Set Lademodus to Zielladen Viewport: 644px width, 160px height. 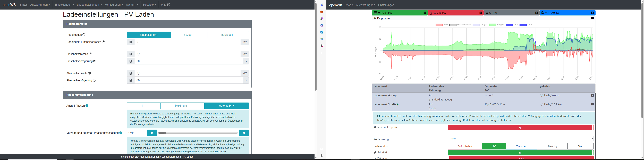coord(521,147)
